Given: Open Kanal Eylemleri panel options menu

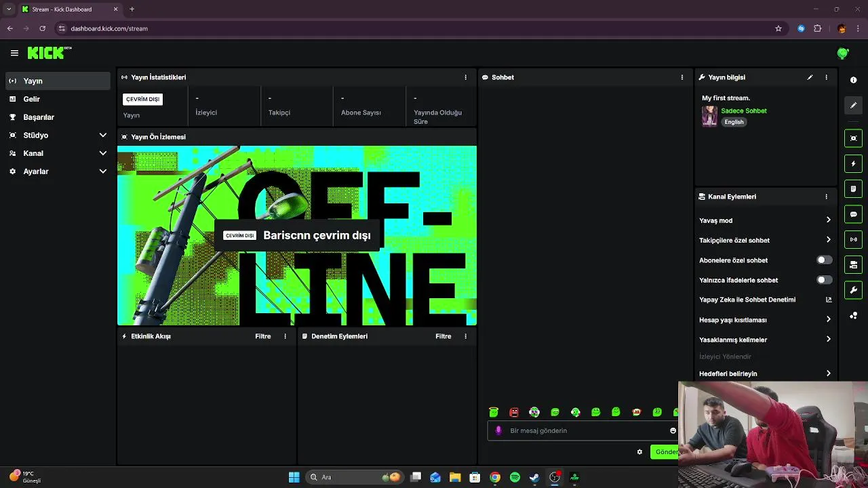Looking at the screenshot, I should [826, 197].
